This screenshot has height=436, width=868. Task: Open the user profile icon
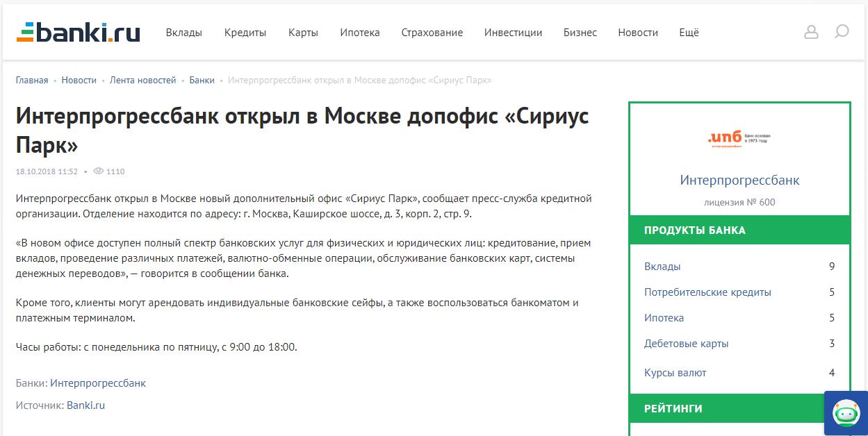(811, 32)
